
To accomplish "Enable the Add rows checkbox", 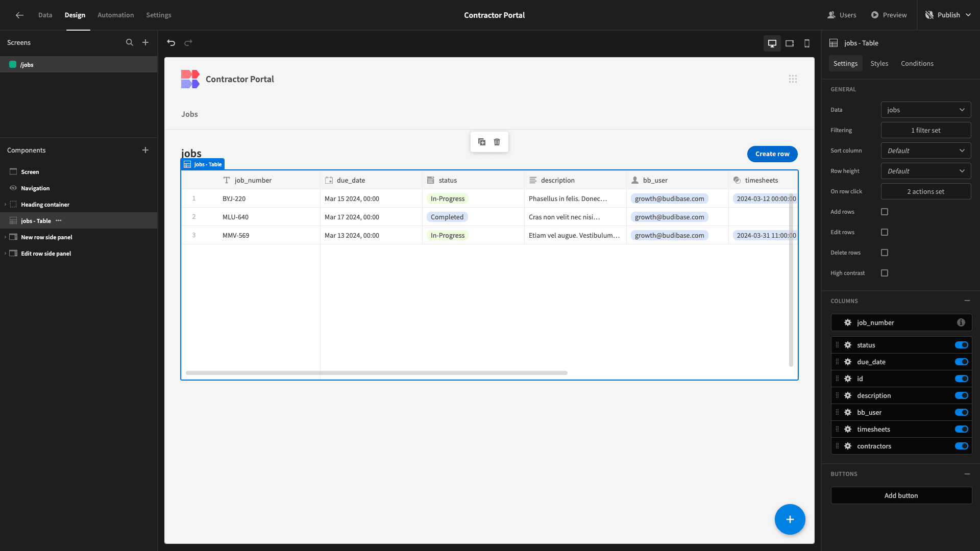I will coord(885,212).
